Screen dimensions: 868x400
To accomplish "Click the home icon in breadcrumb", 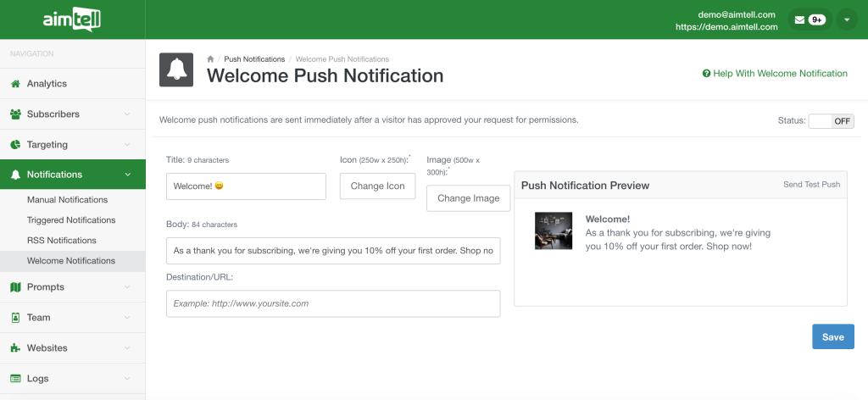I will 210,58.
